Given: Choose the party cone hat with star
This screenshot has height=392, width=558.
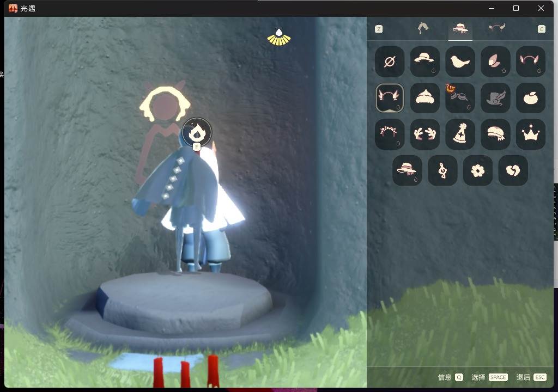Looking at the screenshot, I should click(x=460, y=134).
